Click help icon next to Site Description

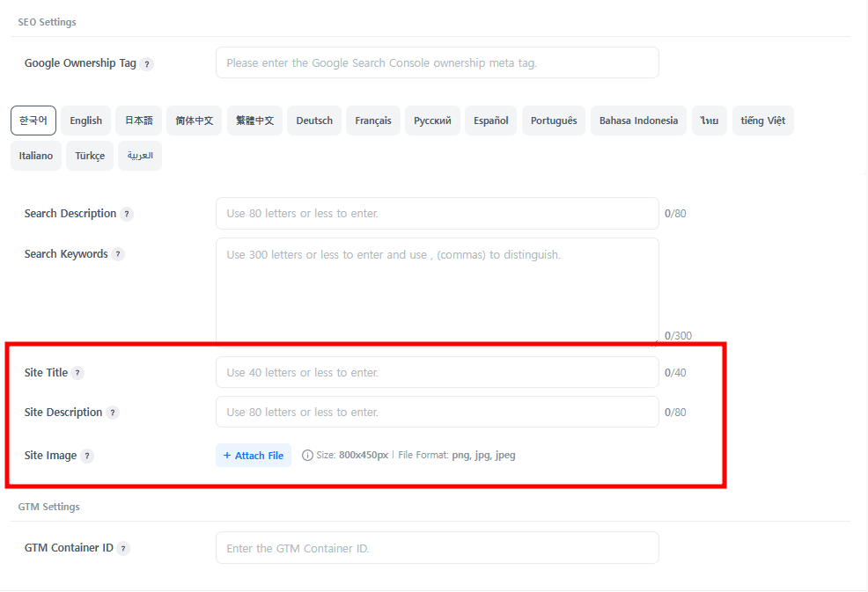coord(113,413)
